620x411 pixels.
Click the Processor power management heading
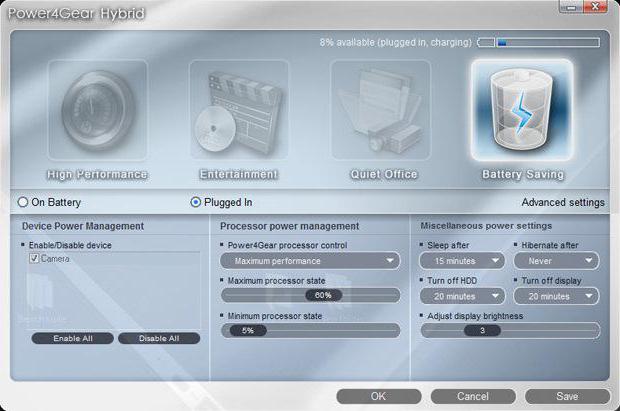289,226
